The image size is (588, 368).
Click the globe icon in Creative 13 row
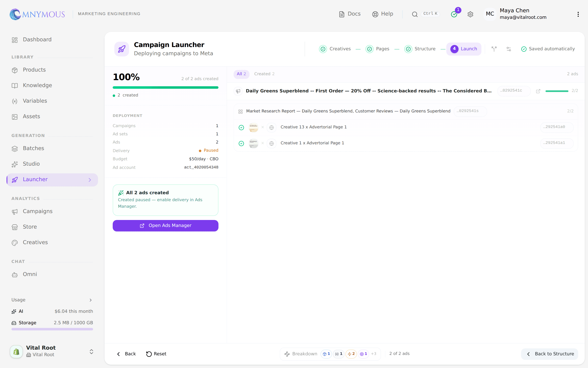tap(271, 127)
